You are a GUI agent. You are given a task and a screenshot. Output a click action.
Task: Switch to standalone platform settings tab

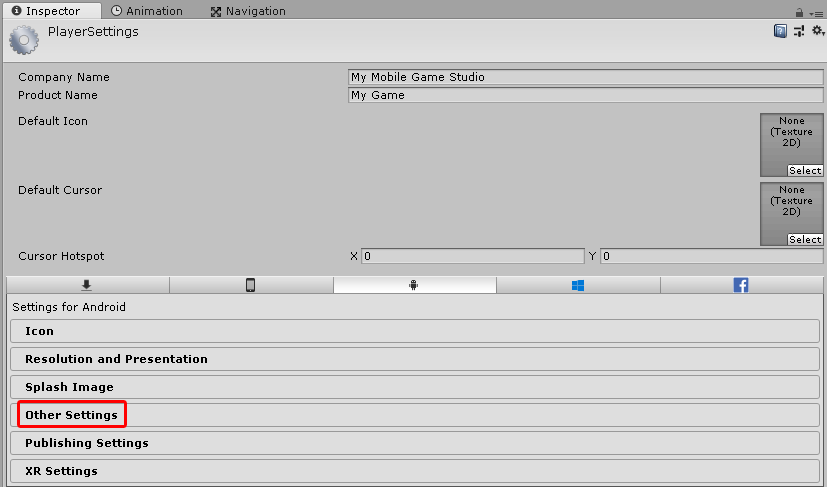coord(88,285)
